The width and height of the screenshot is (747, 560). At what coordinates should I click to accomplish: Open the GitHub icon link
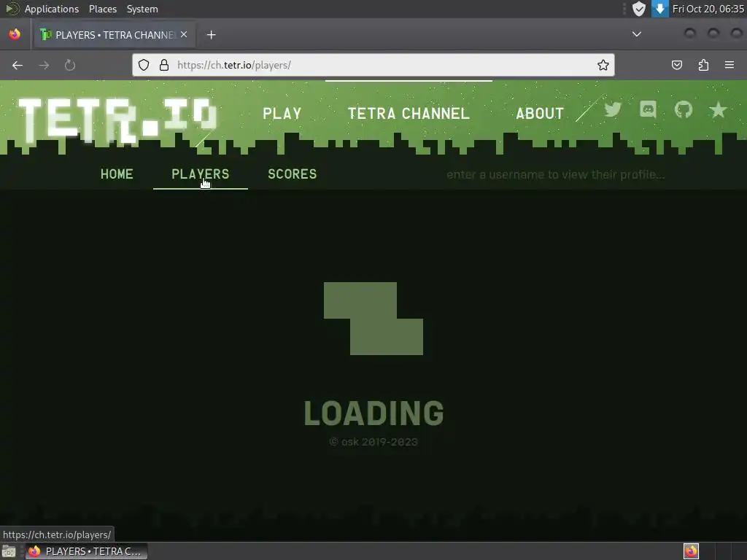[x=683, y=110]
